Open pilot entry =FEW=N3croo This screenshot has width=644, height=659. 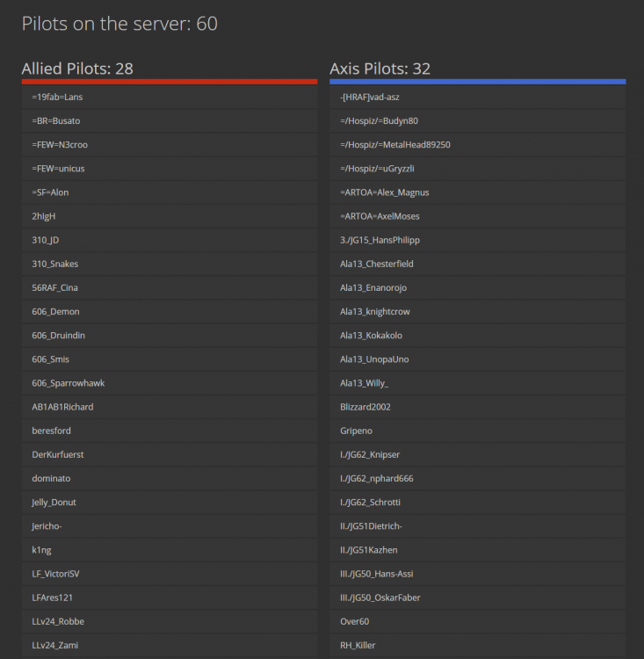[60, 144]
